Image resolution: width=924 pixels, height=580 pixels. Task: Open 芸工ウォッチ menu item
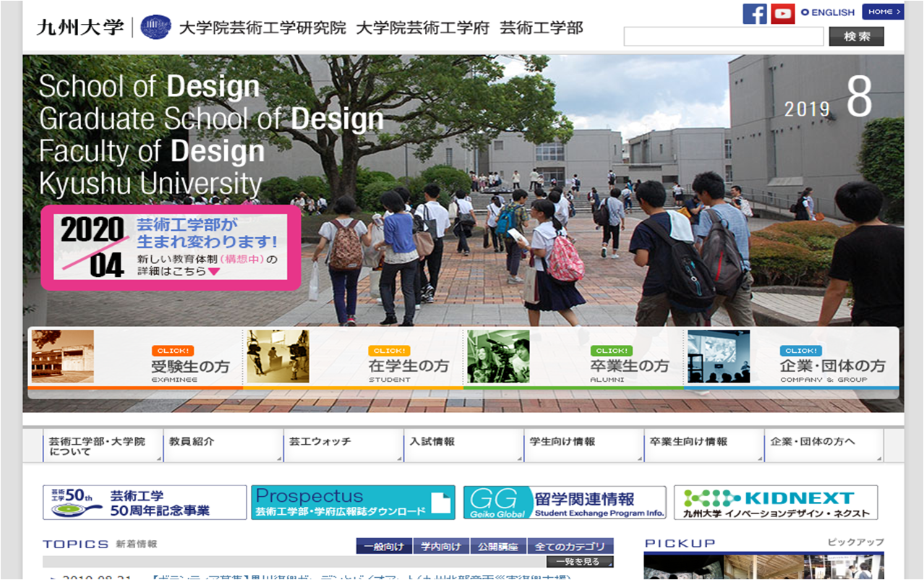pos(343,446)
